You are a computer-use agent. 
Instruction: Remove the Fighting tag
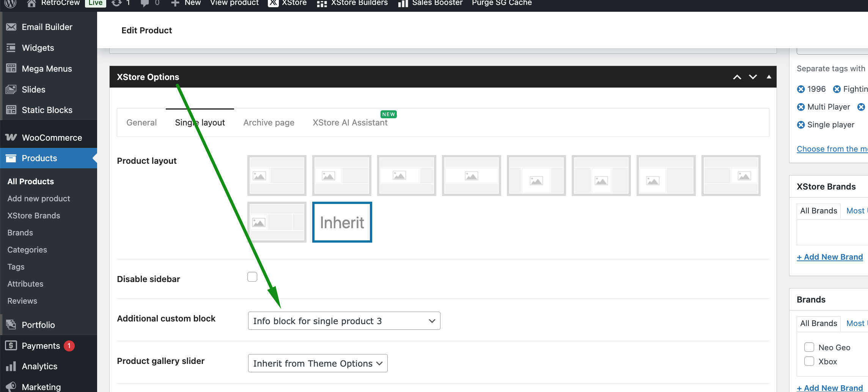(x=837, y=89)
